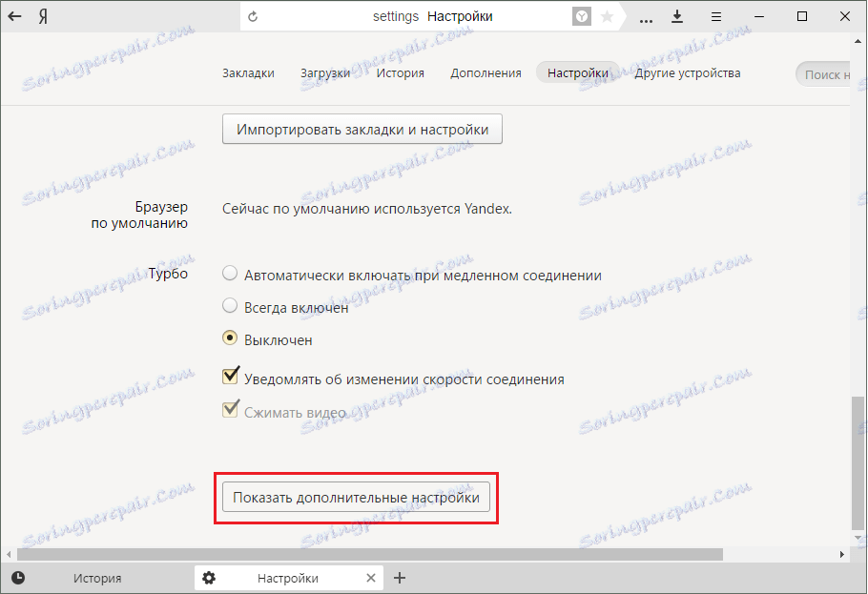Open the ellipsis (…) menu
The height and width of the screenshot is (594, 868).
click(x=645, y=16)
